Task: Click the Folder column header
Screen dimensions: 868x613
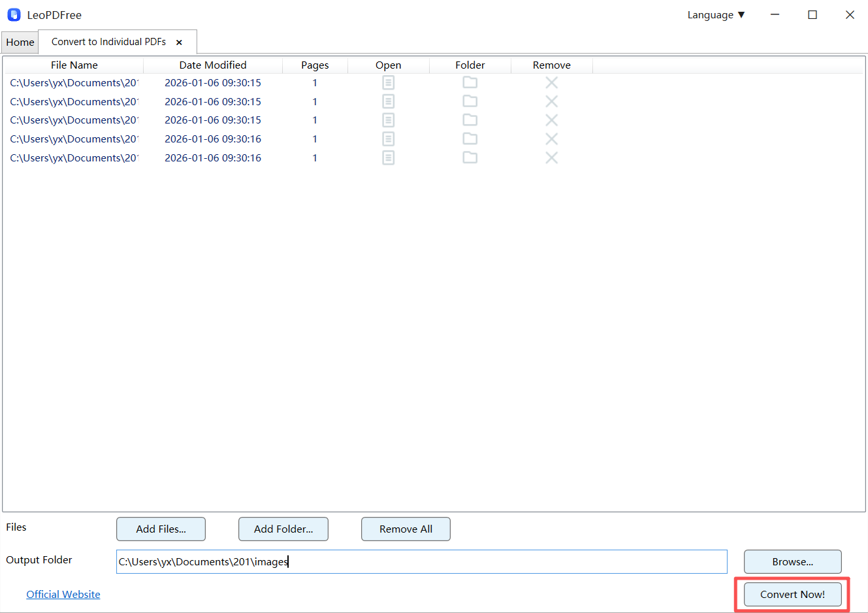Action: (470, 65)
